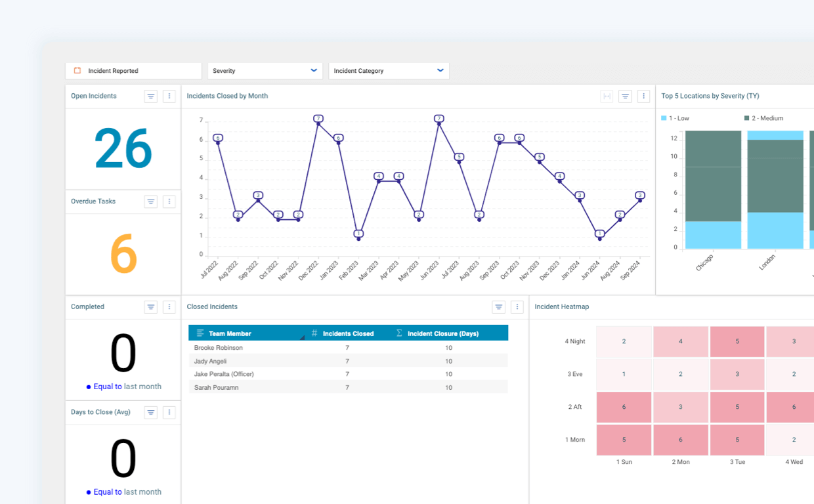Open Overdue Tasks three-dot menu

coord(169,201)
